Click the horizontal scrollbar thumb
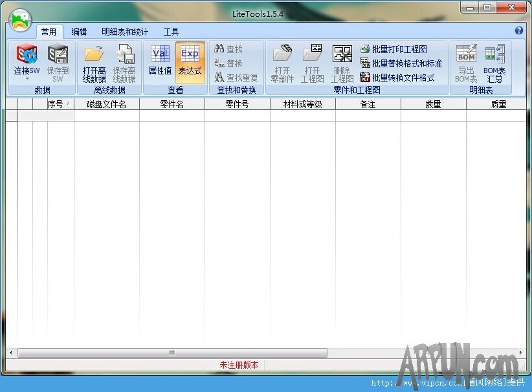Screen dimensions: 532x392 click(x=172, y=353)
